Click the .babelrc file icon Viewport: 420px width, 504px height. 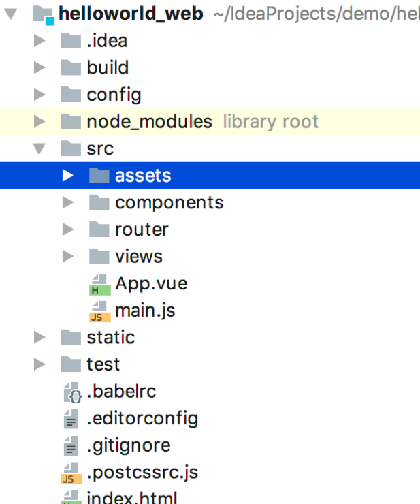tap(71, 392)
